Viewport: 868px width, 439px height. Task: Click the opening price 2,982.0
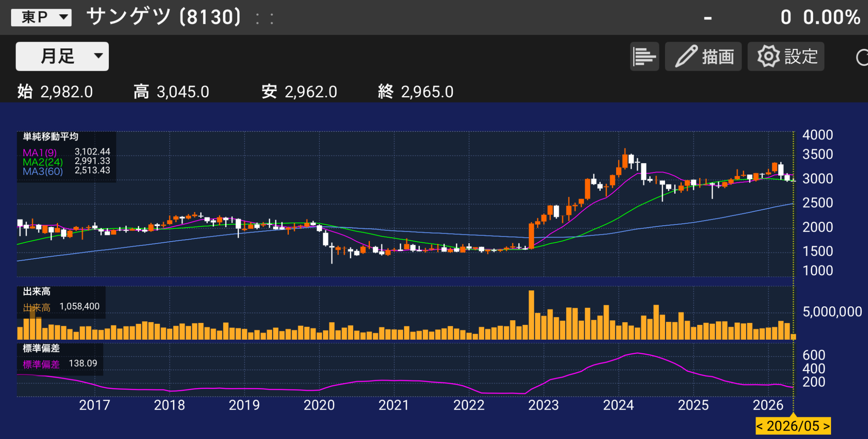66,92
